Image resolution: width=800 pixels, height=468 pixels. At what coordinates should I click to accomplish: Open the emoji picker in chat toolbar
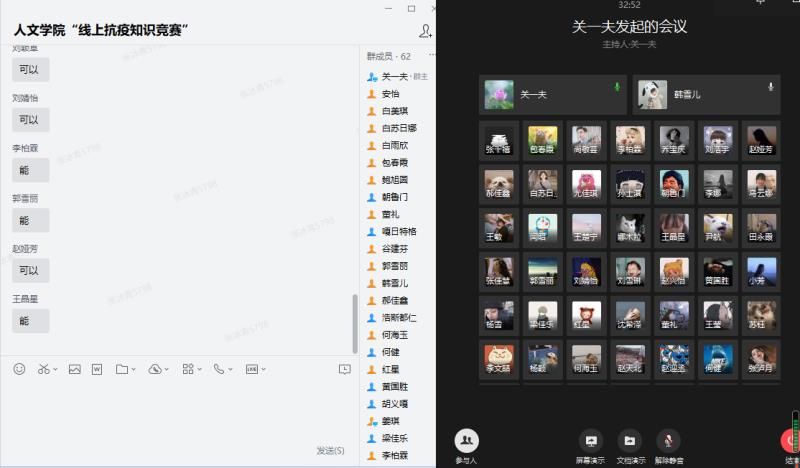pos(19,369)
